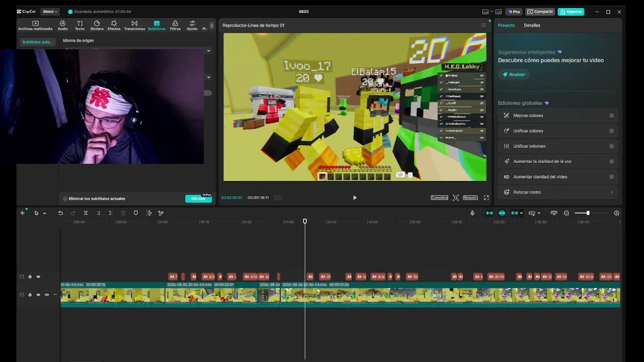Toggle Unificar colores
This screenshot has height=362, width=644.
click(611, 131)
